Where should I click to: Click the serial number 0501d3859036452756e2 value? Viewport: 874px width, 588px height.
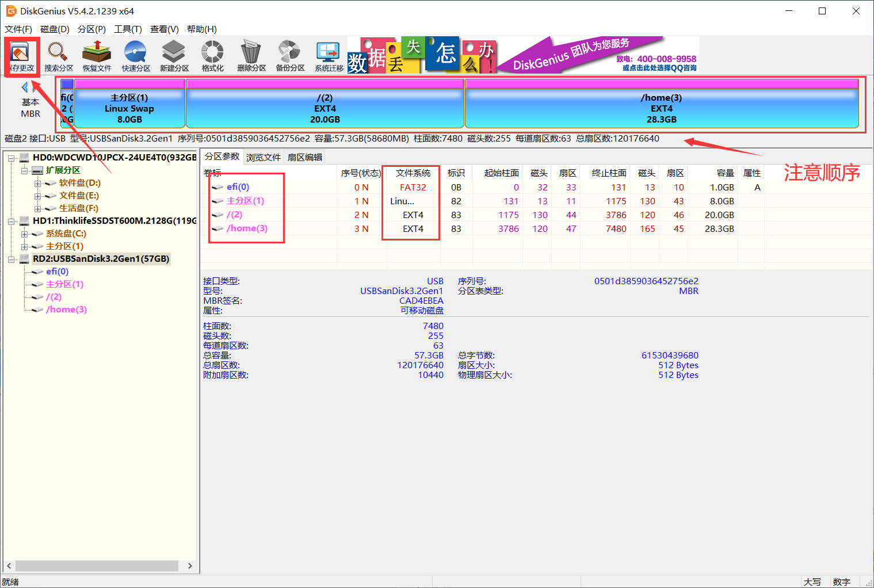click(x=646, y=281)
